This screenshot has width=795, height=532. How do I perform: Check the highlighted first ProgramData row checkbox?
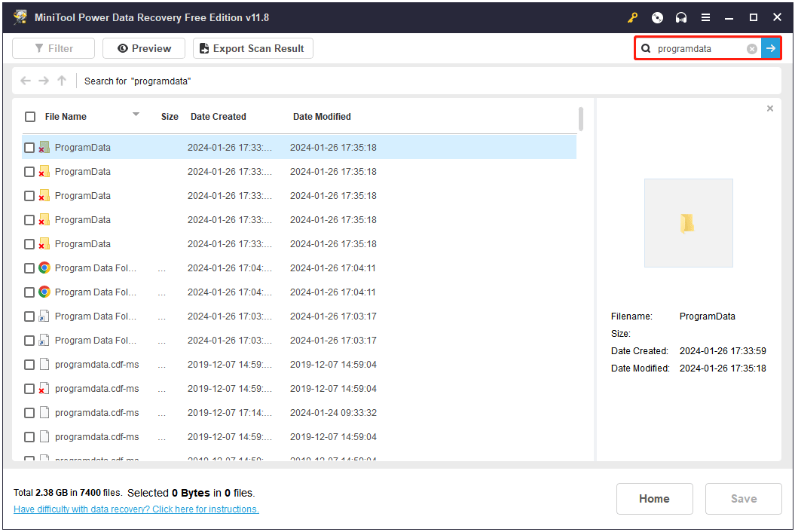29,148
